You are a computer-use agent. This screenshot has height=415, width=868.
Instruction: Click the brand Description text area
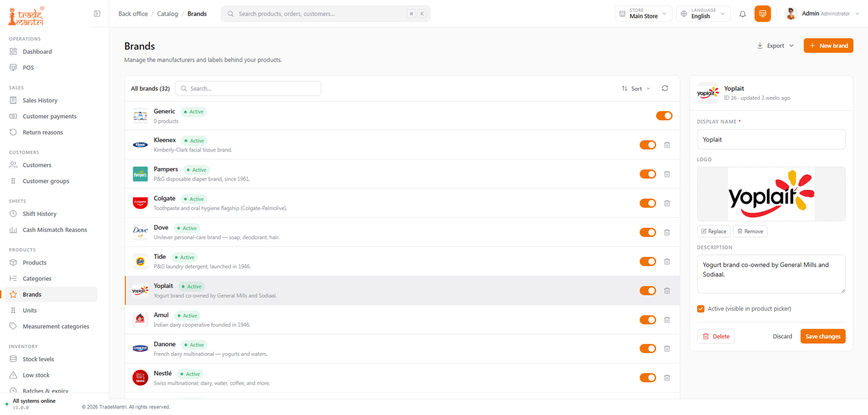coord(771,274)
